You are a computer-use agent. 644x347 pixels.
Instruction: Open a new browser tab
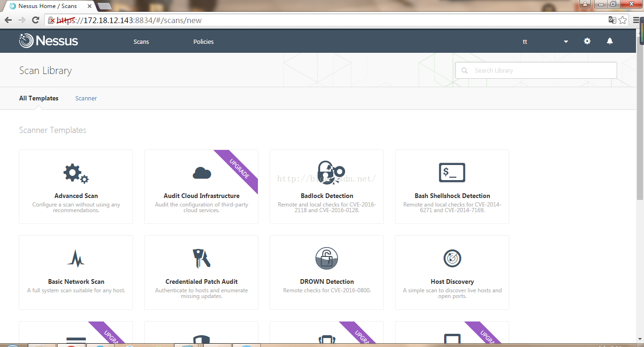pos(104,6)
